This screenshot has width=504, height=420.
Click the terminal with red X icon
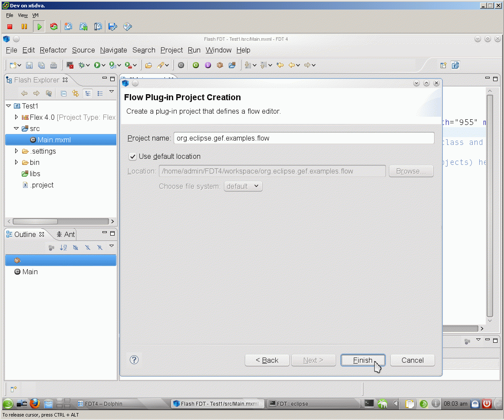click(x=70, y=65)
